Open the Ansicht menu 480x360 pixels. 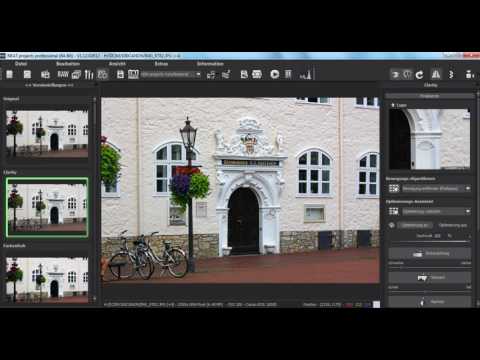[x=117, y=64]
